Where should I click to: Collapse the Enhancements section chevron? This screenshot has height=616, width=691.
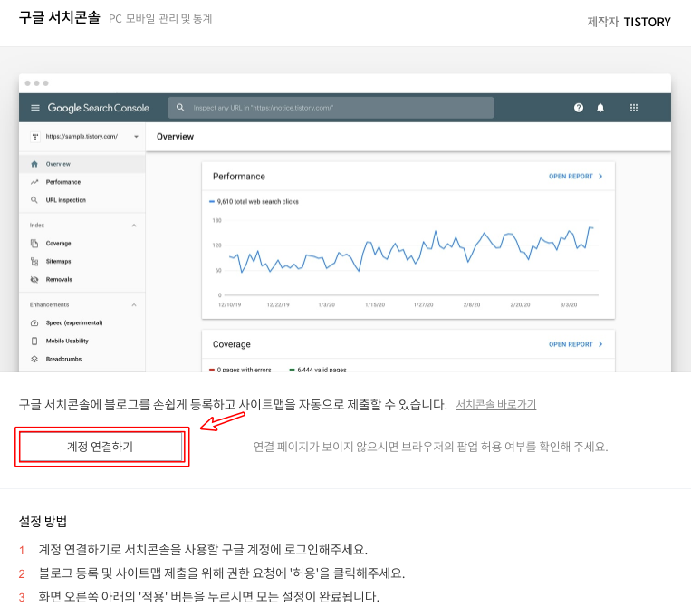point(134,304)
